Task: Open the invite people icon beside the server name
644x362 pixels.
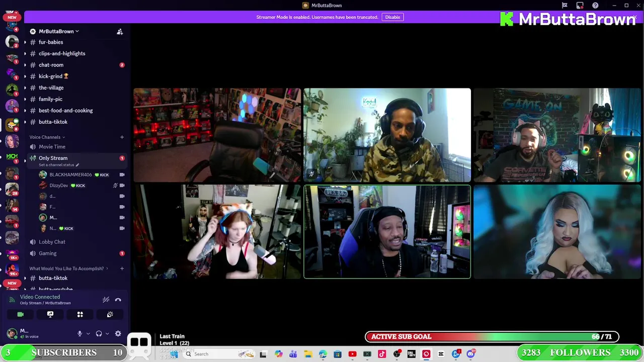Action: 120,31
